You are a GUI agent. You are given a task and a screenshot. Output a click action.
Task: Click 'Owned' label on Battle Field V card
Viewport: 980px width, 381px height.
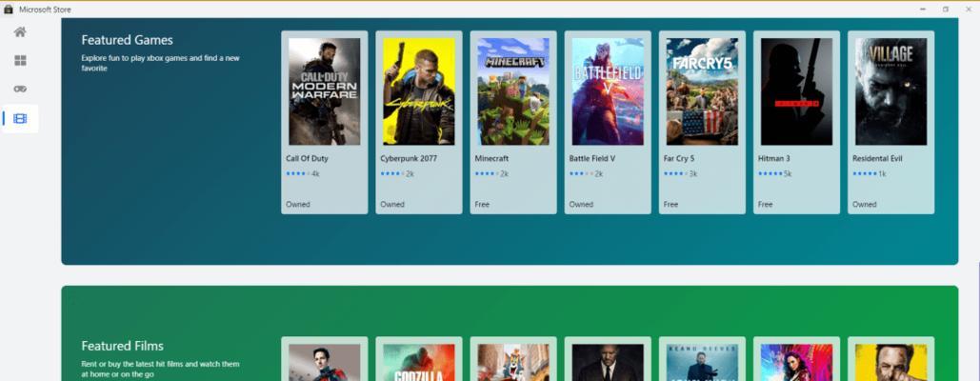click(581, 204)
